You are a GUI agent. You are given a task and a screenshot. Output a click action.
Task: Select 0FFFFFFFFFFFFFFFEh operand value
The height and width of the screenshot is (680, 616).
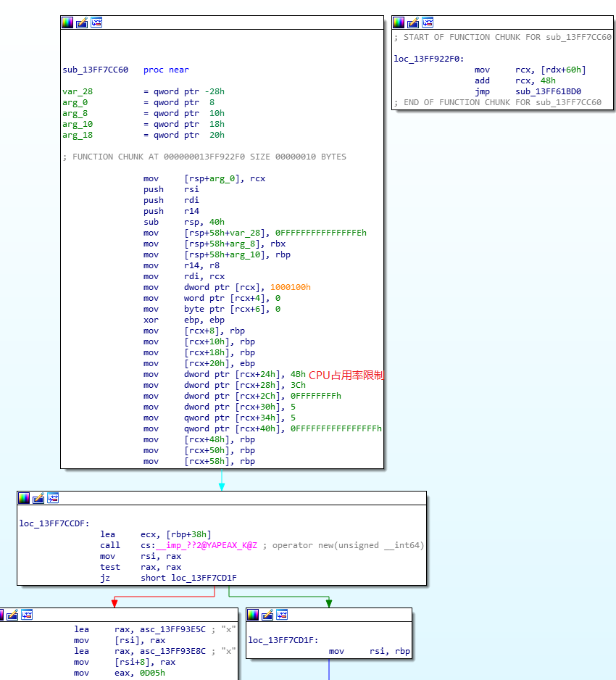321,233
